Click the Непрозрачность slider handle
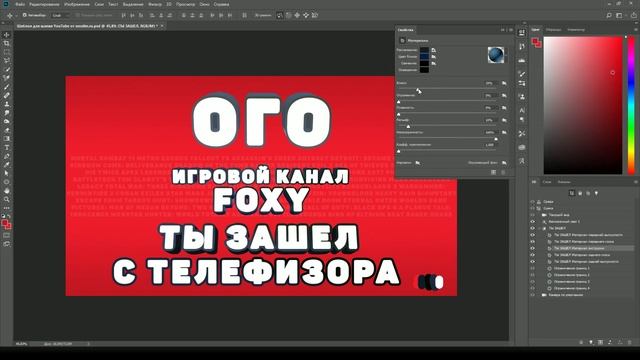 (496, 138)
